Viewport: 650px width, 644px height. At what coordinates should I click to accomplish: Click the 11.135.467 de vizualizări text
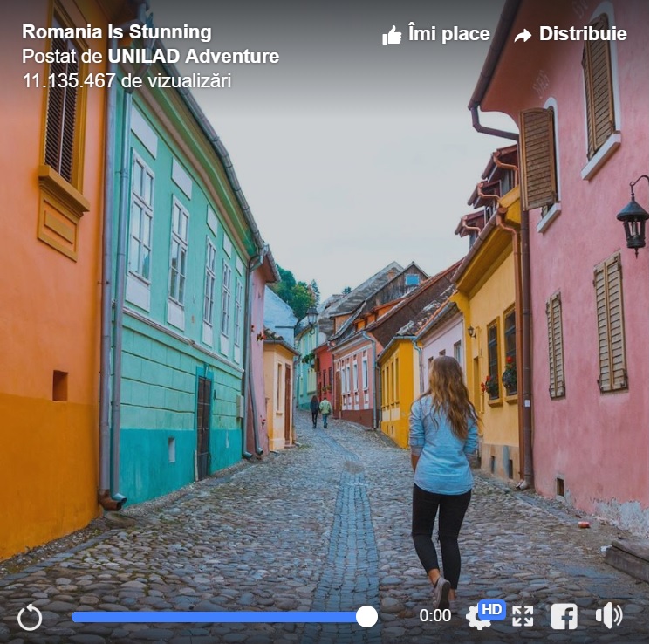(x=127, y=81)
